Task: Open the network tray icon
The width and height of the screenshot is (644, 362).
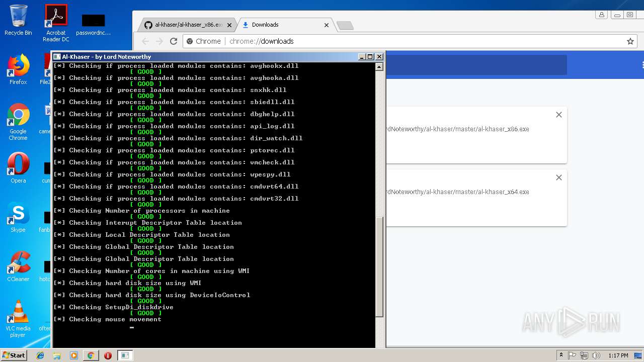Action: pos(584,355)
